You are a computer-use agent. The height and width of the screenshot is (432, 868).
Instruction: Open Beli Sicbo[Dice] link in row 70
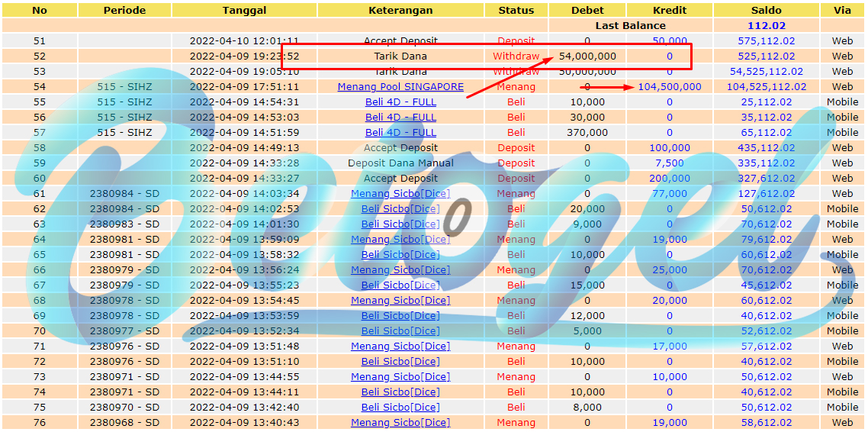[400, 330]
